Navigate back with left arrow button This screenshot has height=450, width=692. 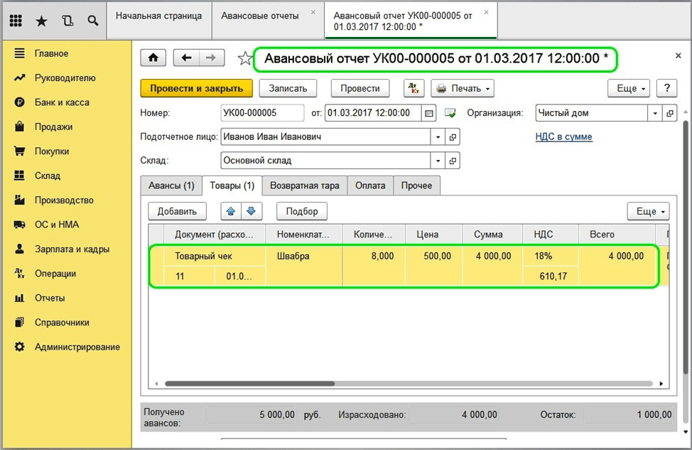[x=187, y=58]
